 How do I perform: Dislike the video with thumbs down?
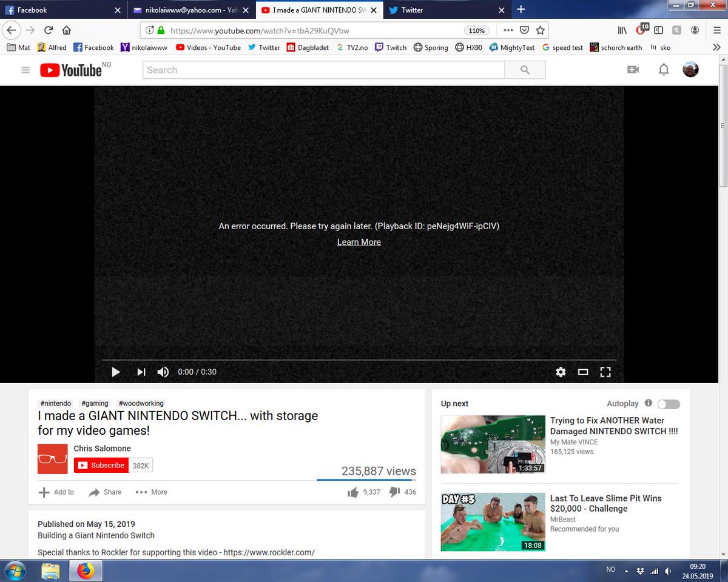coord(394,492)
